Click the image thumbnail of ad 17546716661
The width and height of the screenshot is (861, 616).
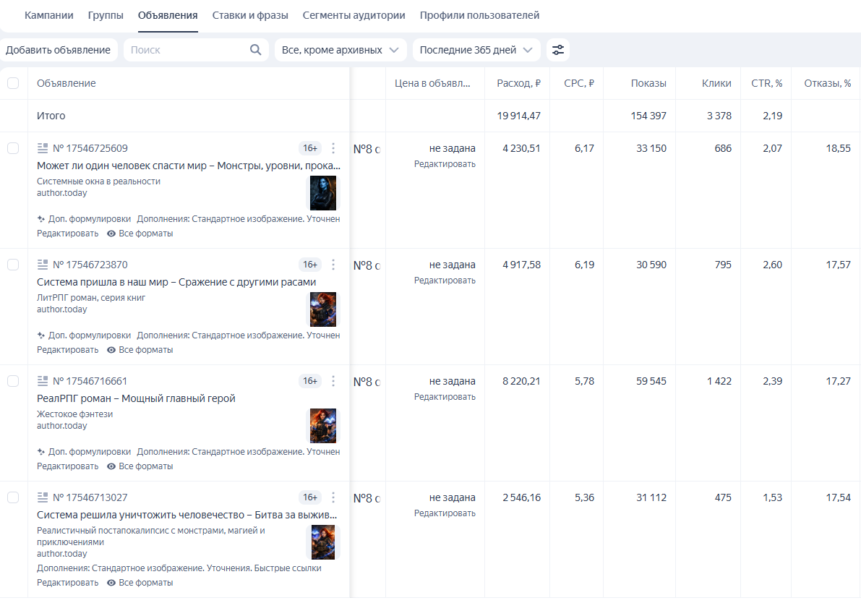point(323,426)
